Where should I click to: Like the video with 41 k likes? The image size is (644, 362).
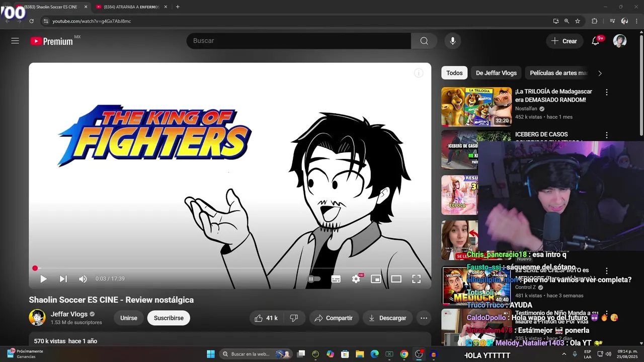tap(267, 318)
